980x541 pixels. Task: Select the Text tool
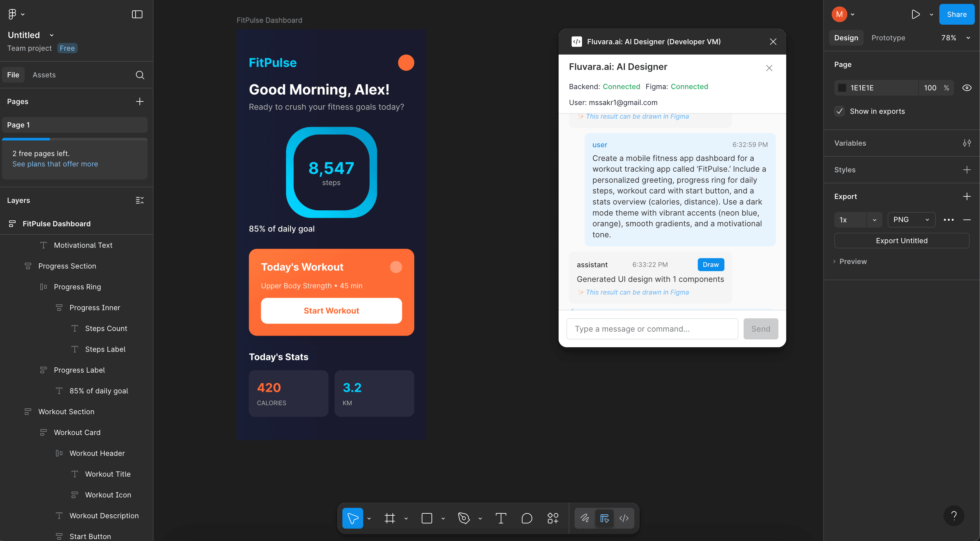tap(500, 518)
